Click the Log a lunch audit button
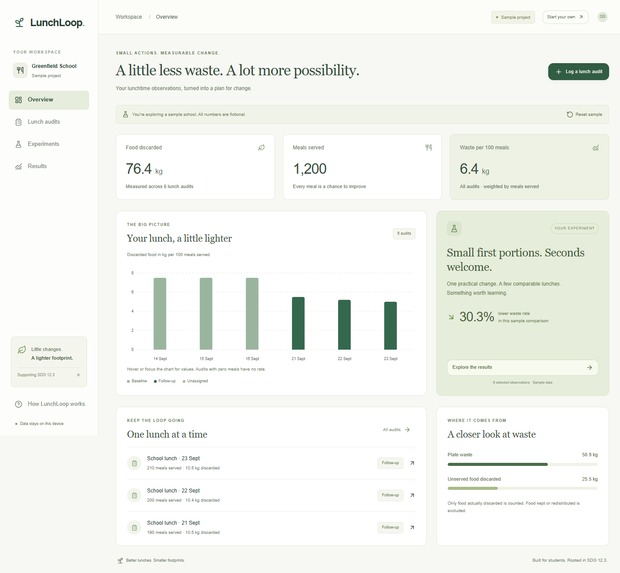 pyautogui.click(x=578, y=72)
